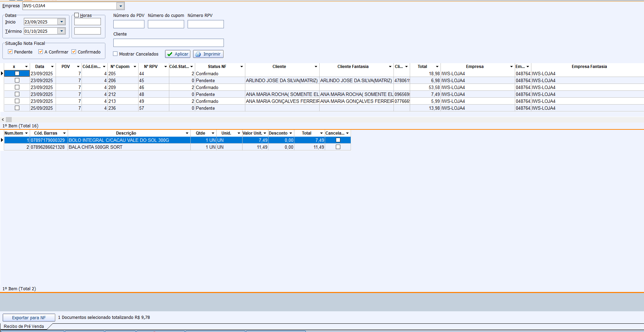Expand the Empresa dropdown

point(120,6)
